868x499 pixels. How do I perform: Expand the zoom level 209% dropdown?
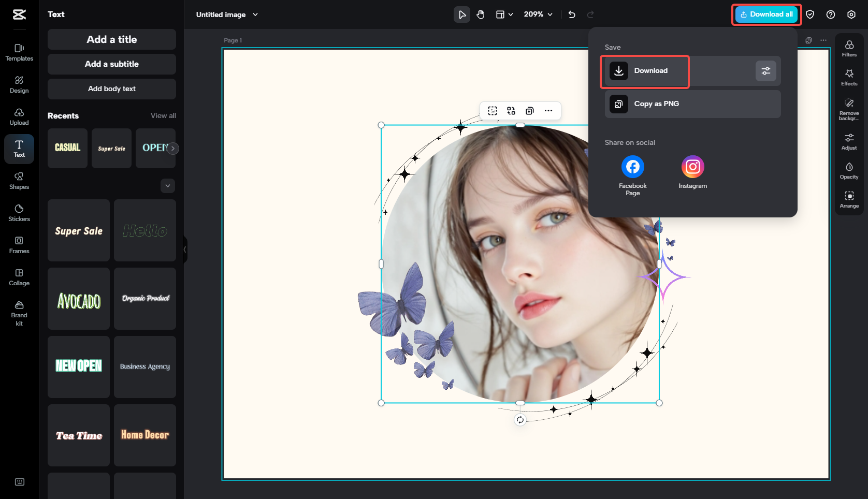point(538,14)
